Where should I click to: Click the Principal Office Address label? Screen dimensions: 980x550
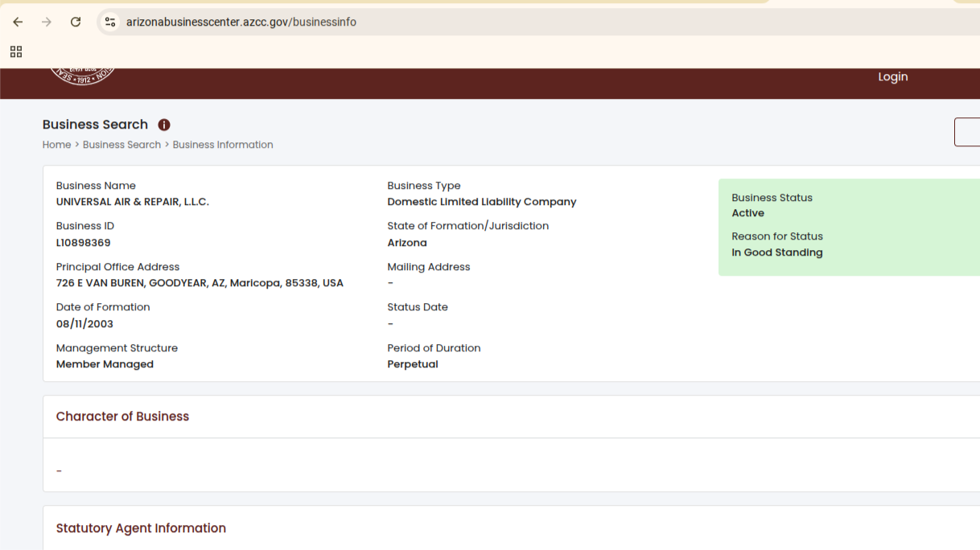point(117,267)
